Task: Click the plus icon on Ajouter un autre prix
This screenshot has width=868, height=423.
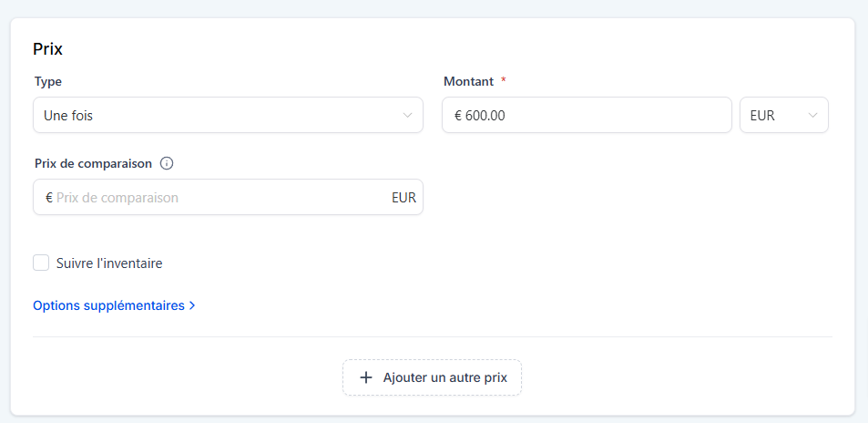Action: (x=366, y=377)
